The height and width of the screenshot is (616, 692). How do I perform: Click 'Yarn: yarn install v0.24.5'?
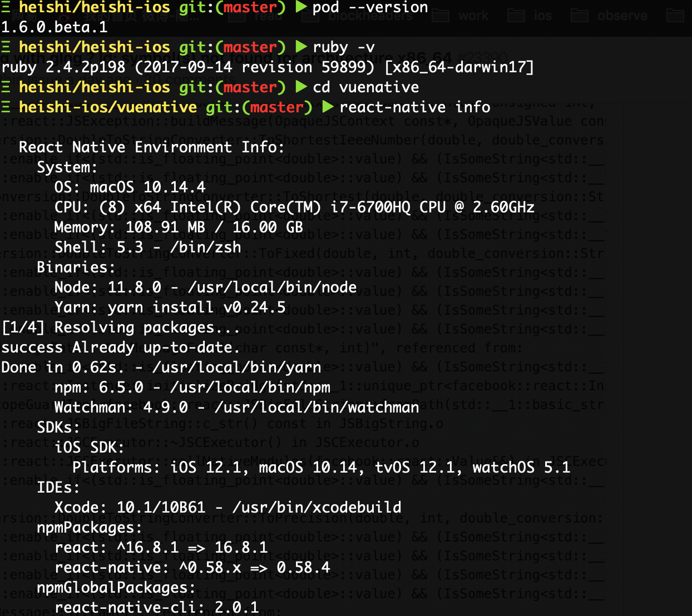point(170,307)
